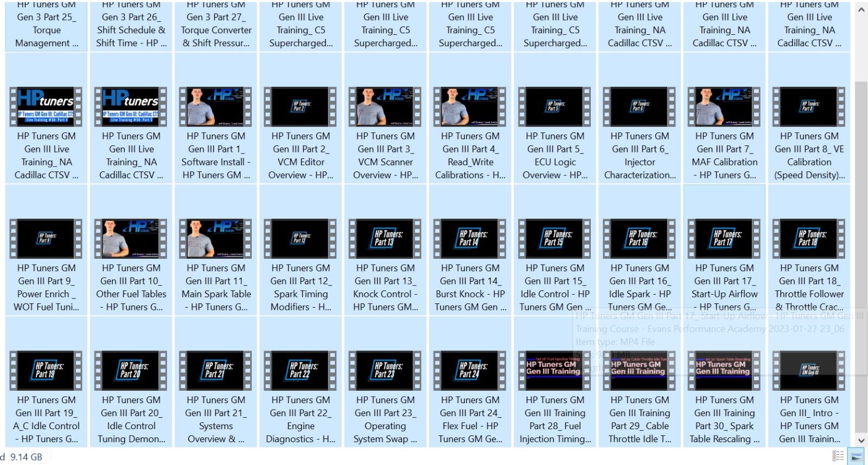Click the file name 'Part 29_ Cable Throttle Idle'
The height and width of the screenshot is (465, 868).
pyautogui.click(x=640, y=419)
